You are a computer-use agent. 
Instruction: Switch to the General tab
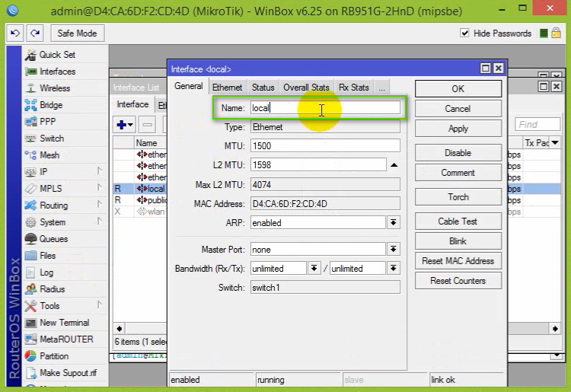pos(189,86)
